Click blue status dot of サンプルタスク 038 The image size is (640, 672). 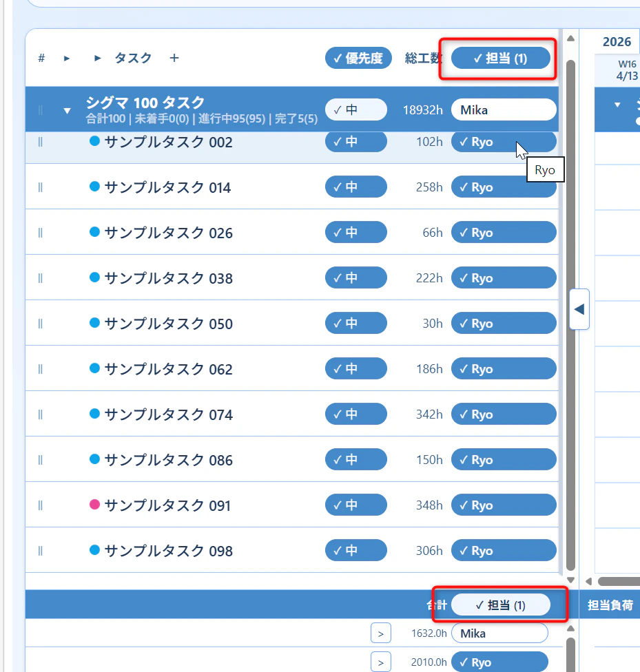pyautogui.click(x=94, y=277)
